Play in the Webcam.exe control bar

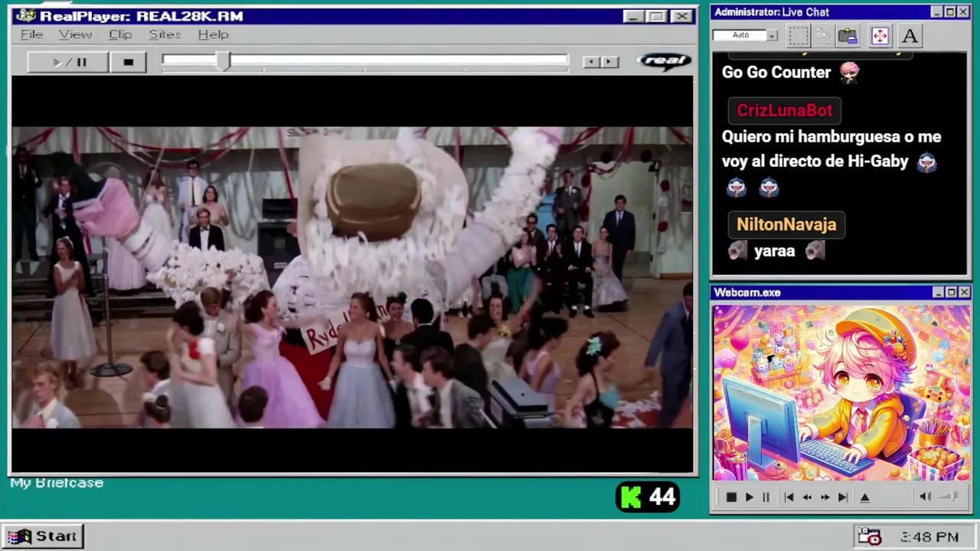pos(749,497)
